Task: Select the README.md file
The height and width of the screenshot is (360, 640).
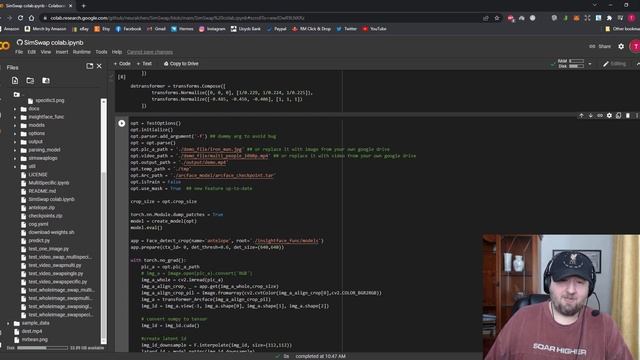Action: (42, 191)
